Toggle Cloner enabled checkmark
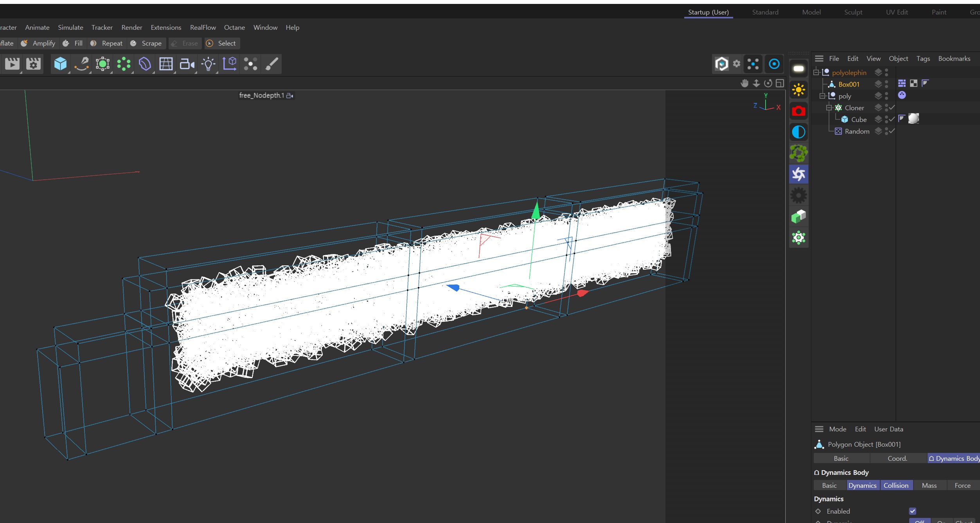980x523 pixels. [x=892, y=107]
